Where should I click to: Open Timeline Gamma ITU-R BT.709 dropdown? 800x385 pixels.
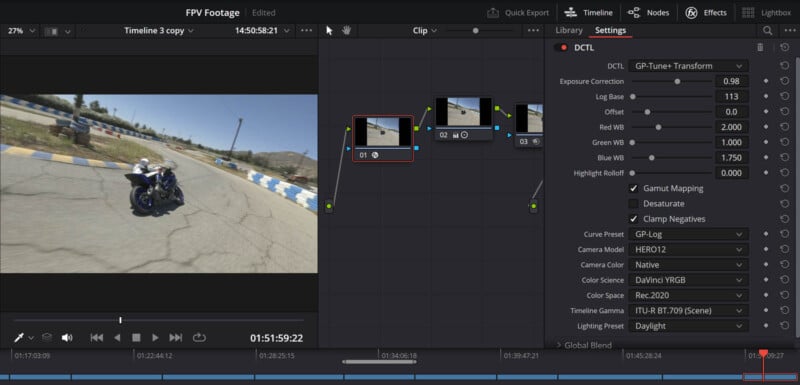tap(688, 311)
